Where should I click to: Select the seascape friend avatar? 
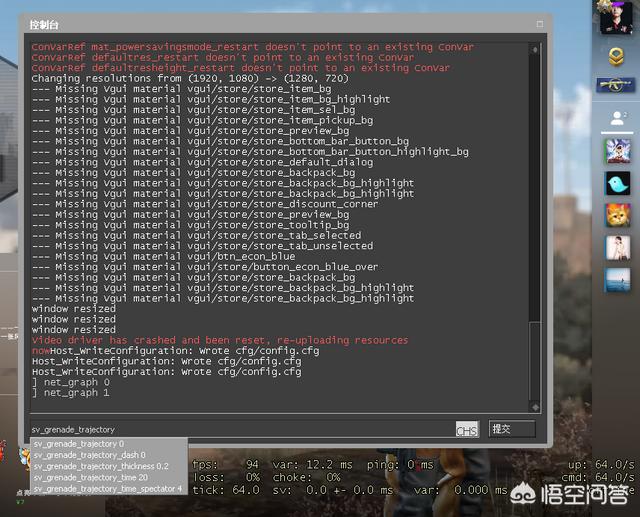618,280
